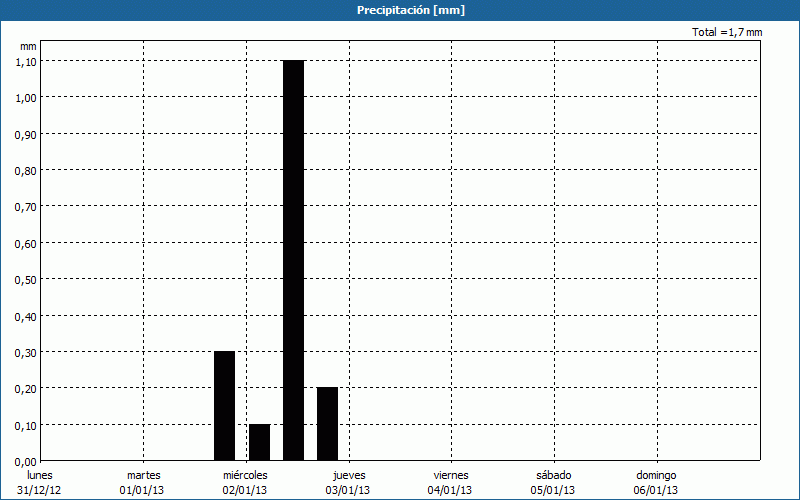Select the lunes day label
The image size is (800, 500).
(x=39, y=475)
